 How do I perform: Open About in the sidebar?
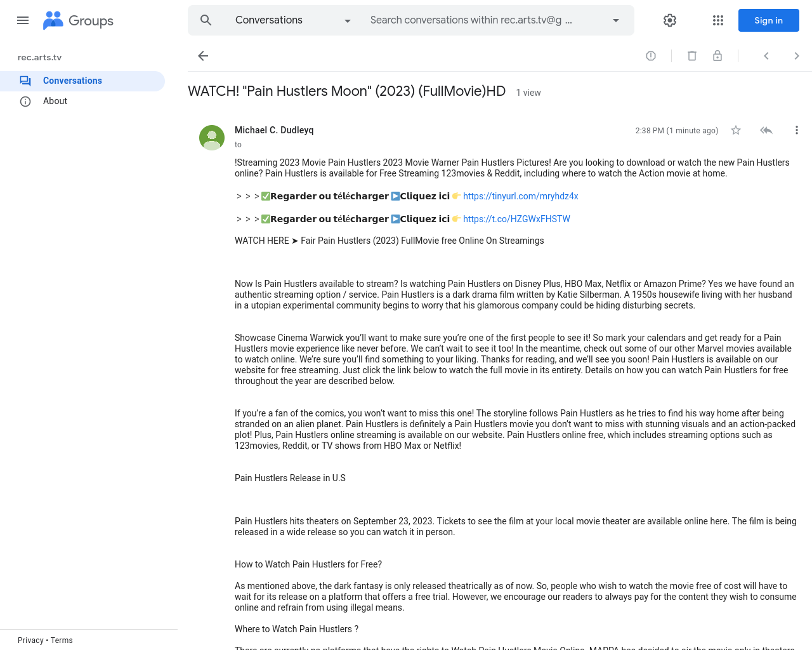[82, 102]
